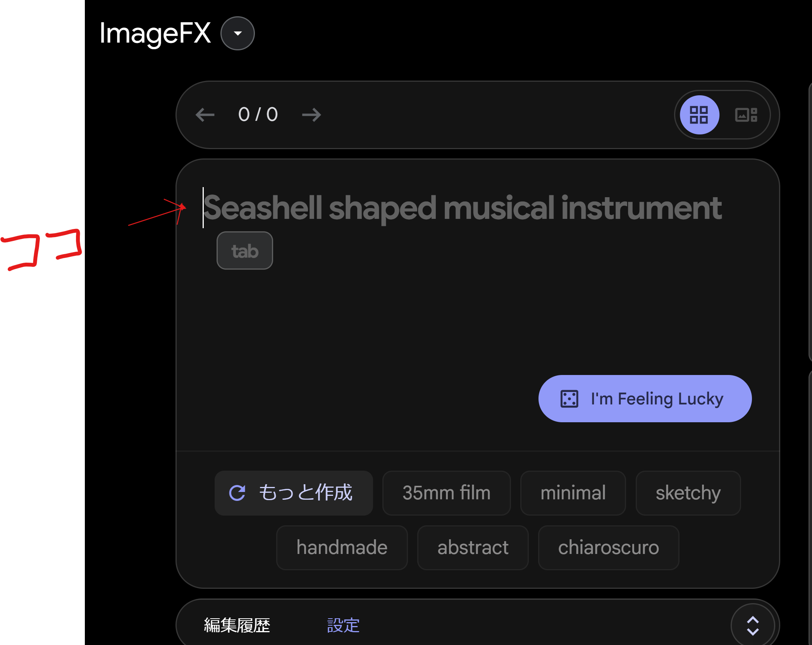Open the ImageFX dropdown menu
The height and width of the screenshot is (645, 812).
click(x=237, y=33)
